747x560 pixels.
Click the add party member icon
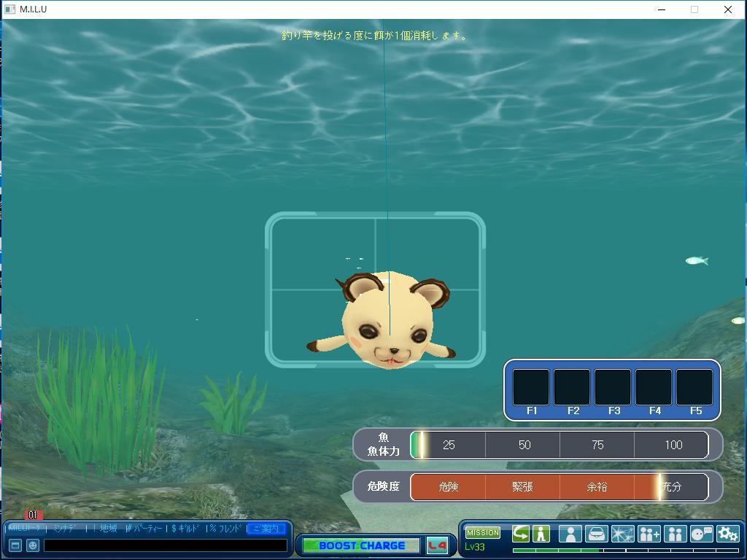(649, 534)
